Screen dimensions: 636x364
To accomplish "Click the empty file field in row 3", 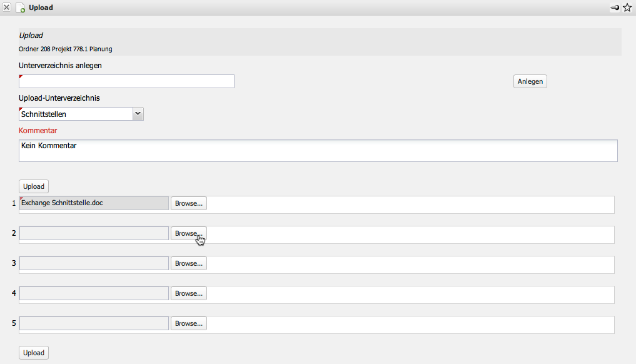I will 94,263.
